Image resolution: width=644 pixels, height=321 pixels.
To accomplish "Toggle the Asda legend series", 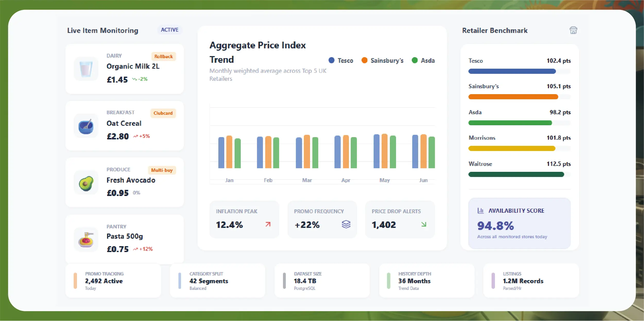I will [x=423, y=60].
